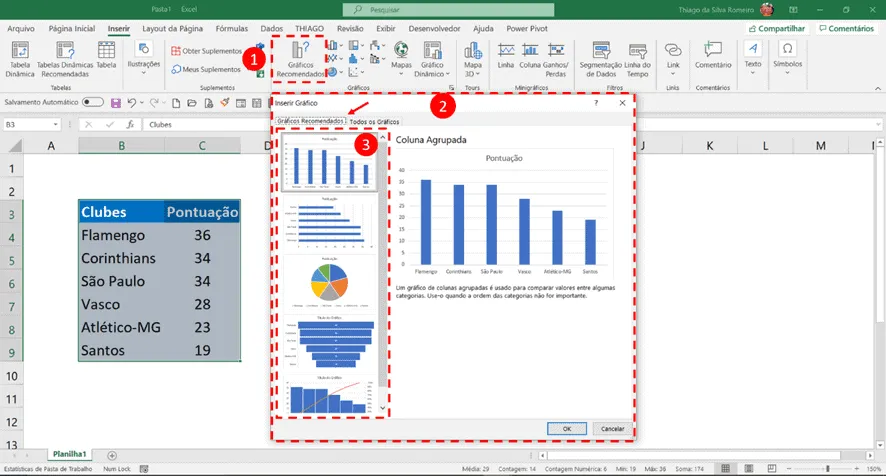Undo the last action
886x476 pixels.
tap(132, 103)
